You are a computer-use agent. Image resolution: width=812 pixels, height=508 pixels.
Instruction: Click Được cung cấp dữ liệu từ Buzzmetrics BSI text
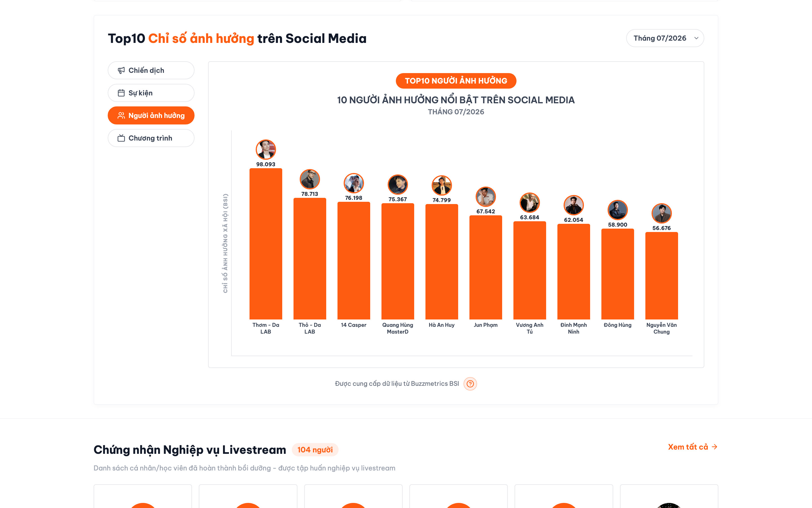(x=397, y=384)
